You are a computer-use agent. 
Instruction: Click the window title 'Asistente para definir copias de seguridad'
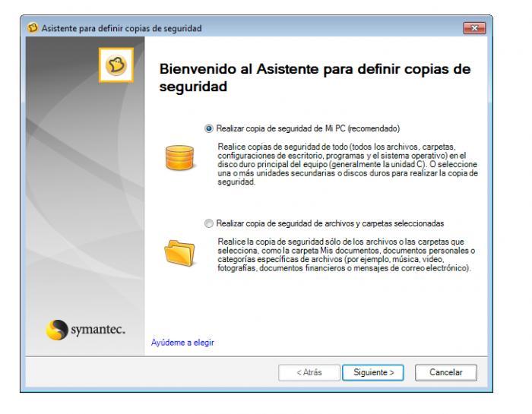[122, 28]
